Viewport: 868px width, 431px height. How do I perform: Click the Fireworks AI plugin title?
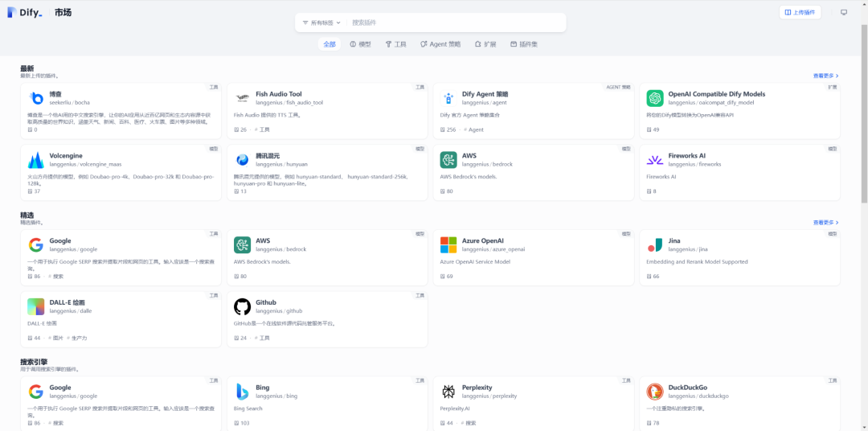click(x=687, y=156)
